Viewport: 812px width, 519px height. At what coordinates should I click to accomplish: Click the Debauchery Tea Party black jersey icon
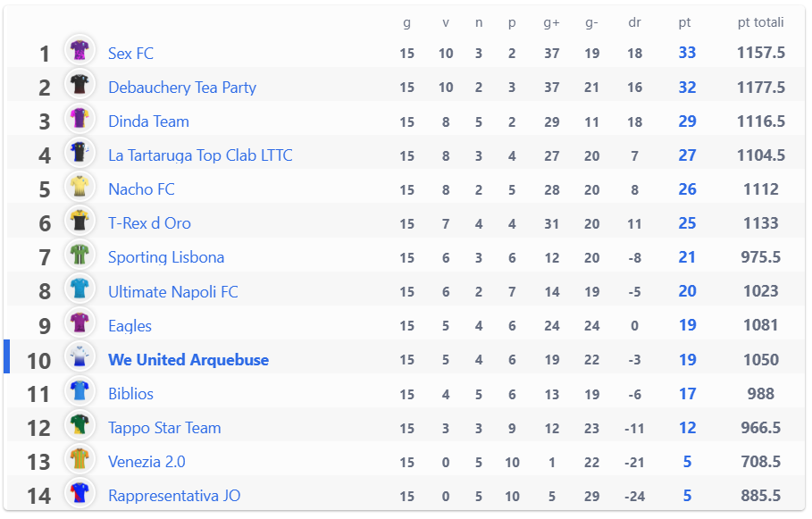pos(80,85)
